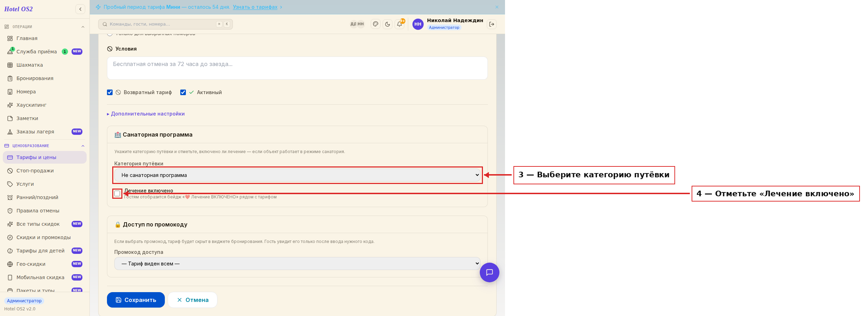The width and height of the screenshot is (868, 316).
Task: Uncheck the Активный checkbox
Action: point(183,92)
